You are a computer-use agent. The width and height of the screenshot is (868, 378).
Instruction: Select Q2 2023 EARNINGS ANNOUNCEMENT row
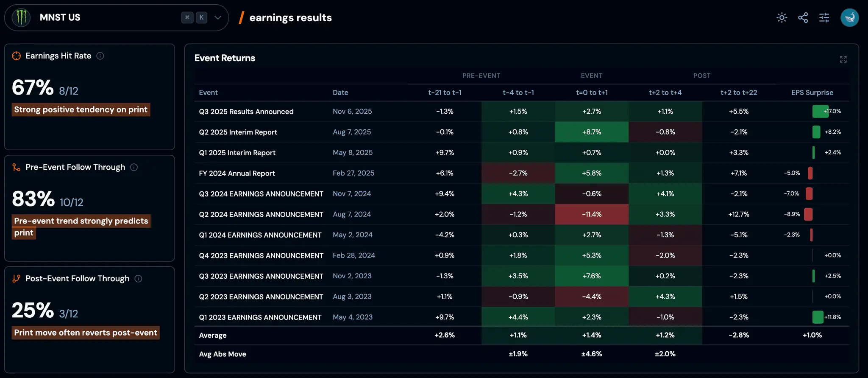[x=522, y=297]
